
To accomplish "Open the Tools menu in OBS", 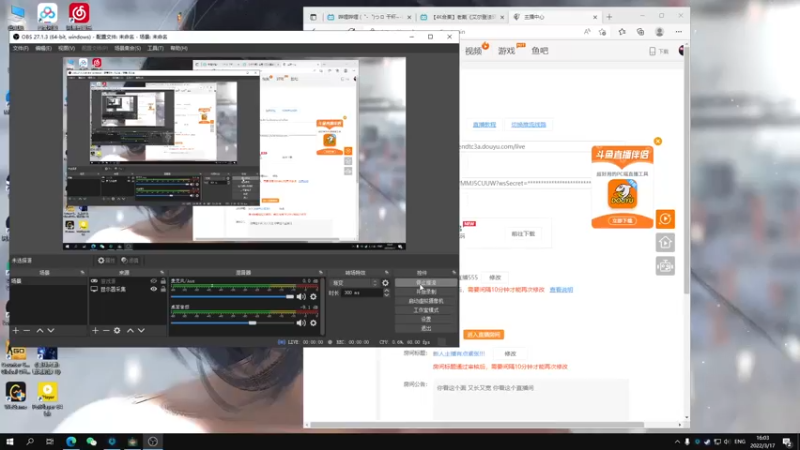I will 155,48.
